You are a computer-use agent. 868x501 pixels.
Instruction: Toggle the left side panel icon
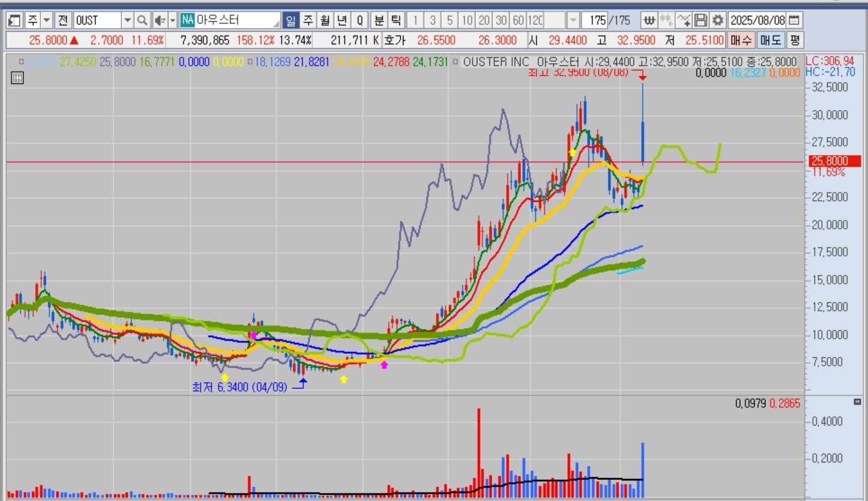[14, 20]
